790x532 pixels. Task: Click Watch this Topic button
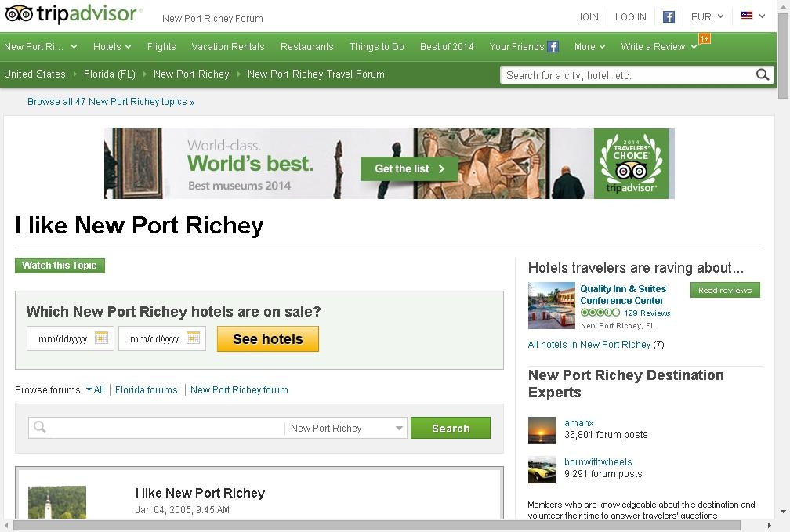coord(60,266)
